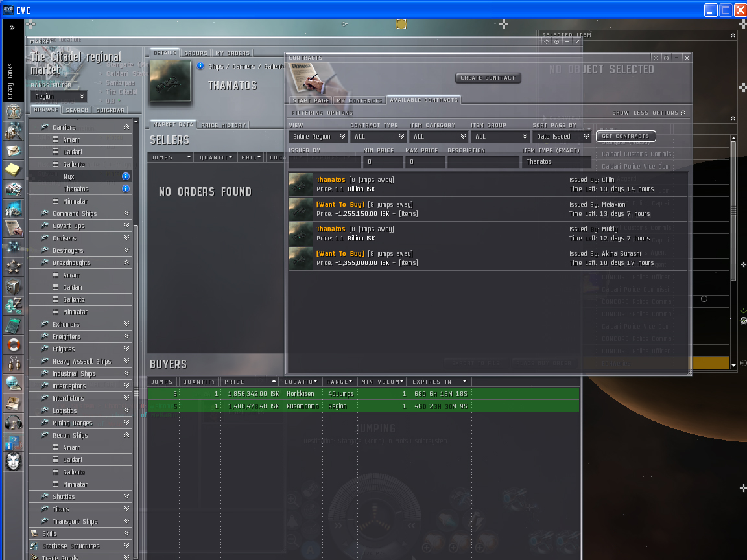Show info for Nyx via blue icon
This screenshot has width=747, height=560.
point(126,176)
